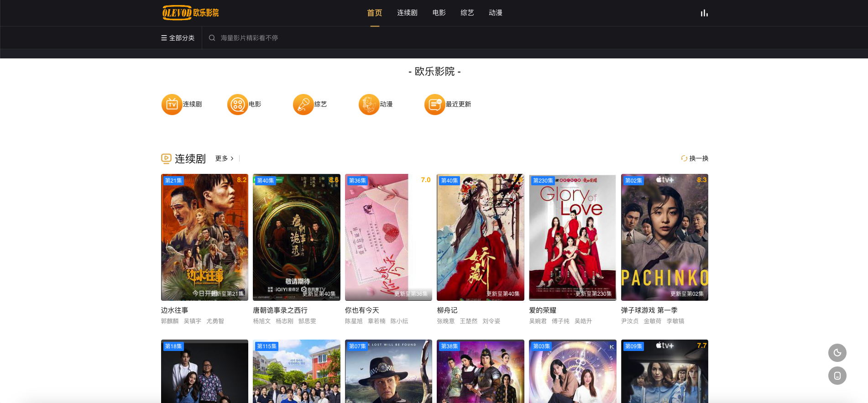868x403 pixels.
Task: Click the 连续剧 section heading icon
Action: tap(166, 158)
